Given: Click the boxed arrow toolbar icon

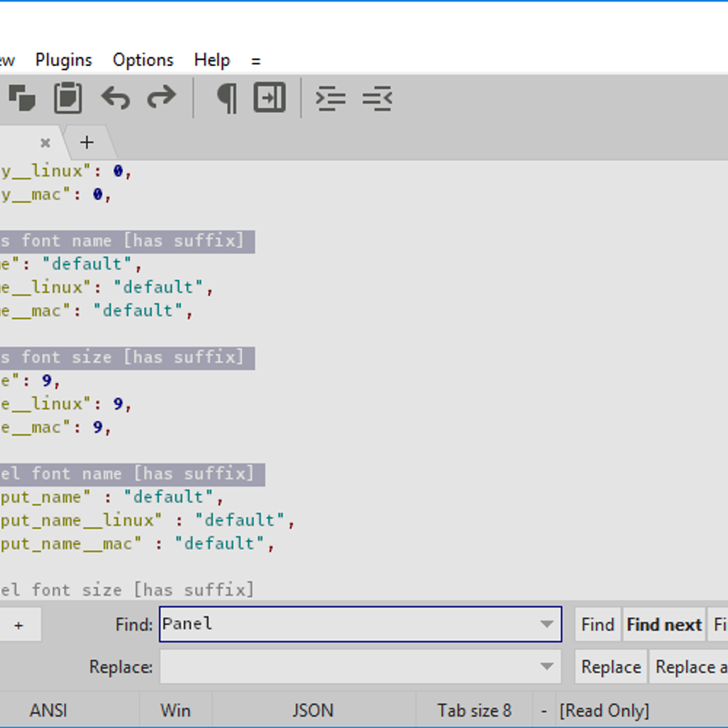Looking at the screenshot, I should pyautogui.click(x=269, y=98).
